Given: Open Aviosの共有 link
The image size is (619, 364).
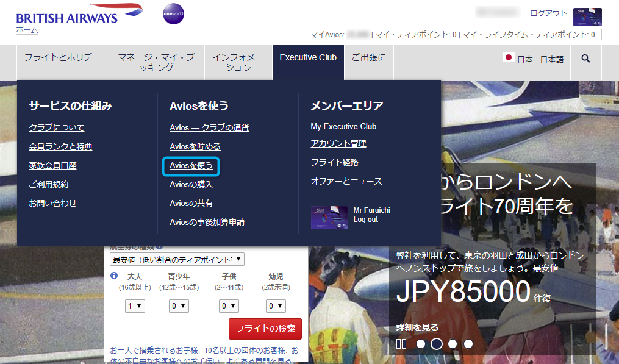Looking at the screenshot, I should click(191, 203).
